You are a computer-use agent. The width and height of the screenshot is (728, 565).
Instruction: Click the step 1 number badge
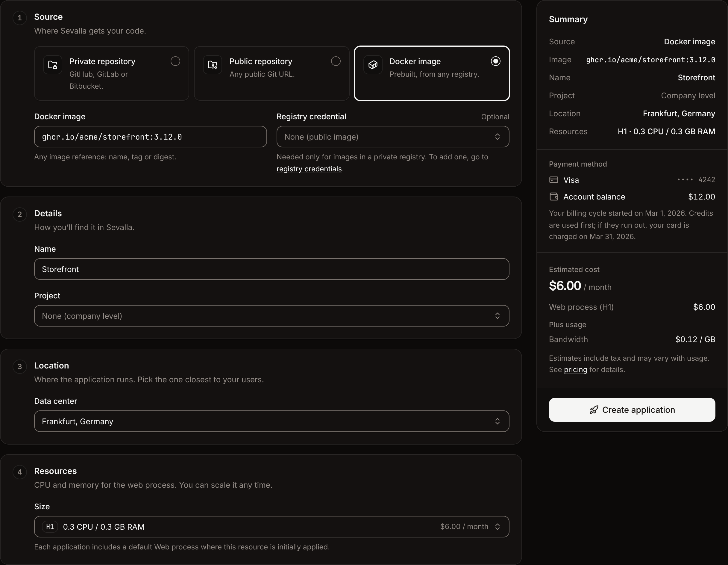coord(20,18)
